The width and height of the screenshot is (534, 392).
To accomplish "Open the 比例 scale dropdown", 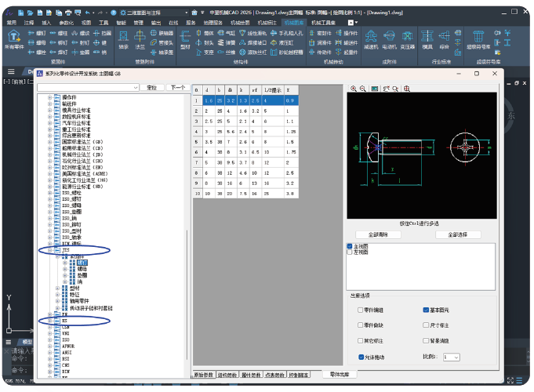I will coord(452,357).
